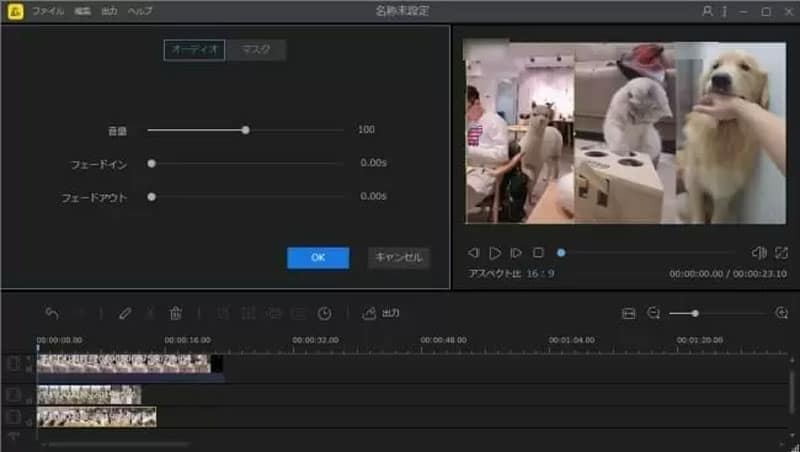This screenshot has height=452, width=800.
Task: Open the ヘルプ menu
Action: point(140,11)
